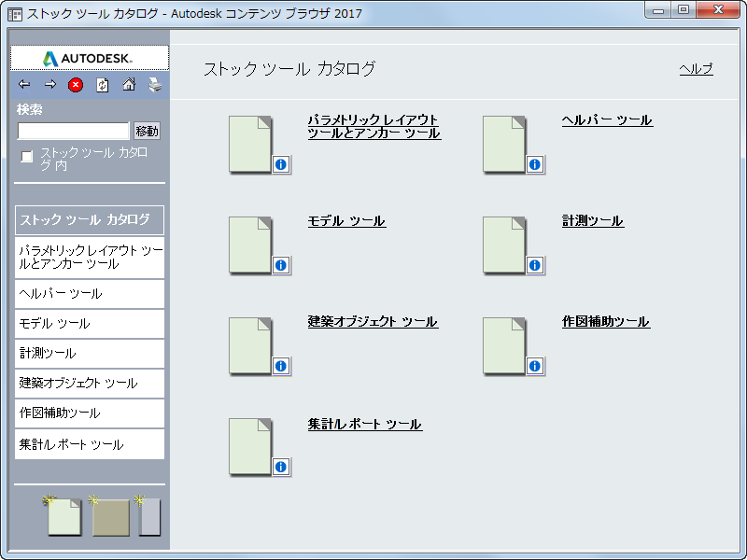Click the Autodesk logo banner

pyautogui.click(x=90, y=58)
